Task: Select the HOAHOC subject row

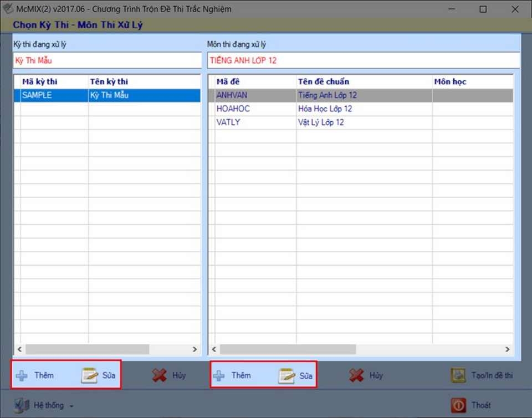Action: click(361, 109)
